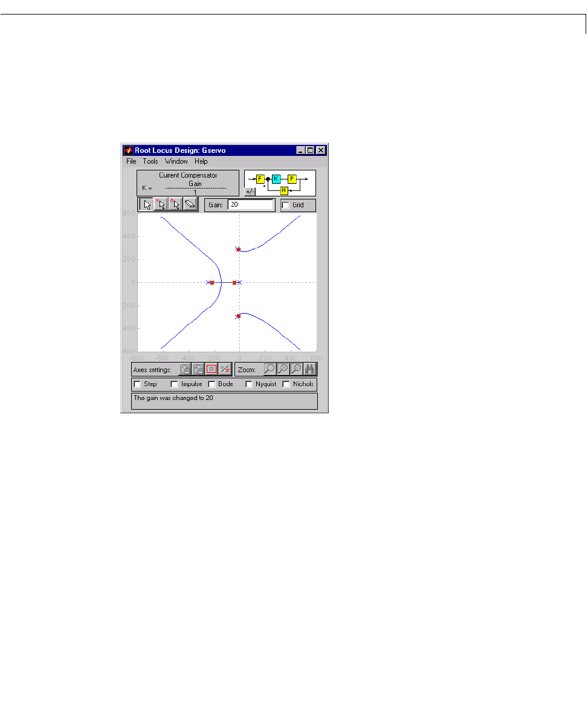
Task: Click the second Axes settings icon
Action: [x=198, y=369]
